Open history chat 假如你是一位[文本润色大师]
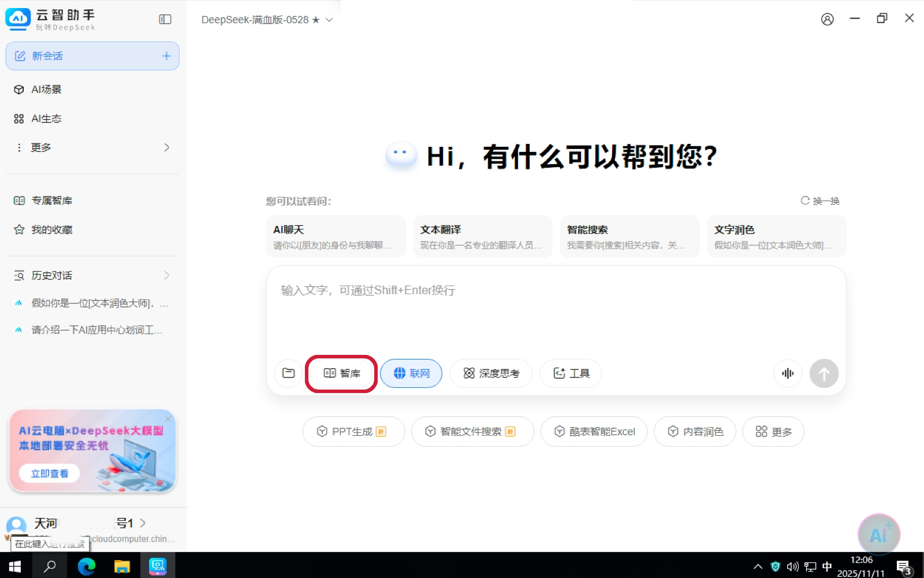This screenshot has height=578, width=924. [92, 303]
